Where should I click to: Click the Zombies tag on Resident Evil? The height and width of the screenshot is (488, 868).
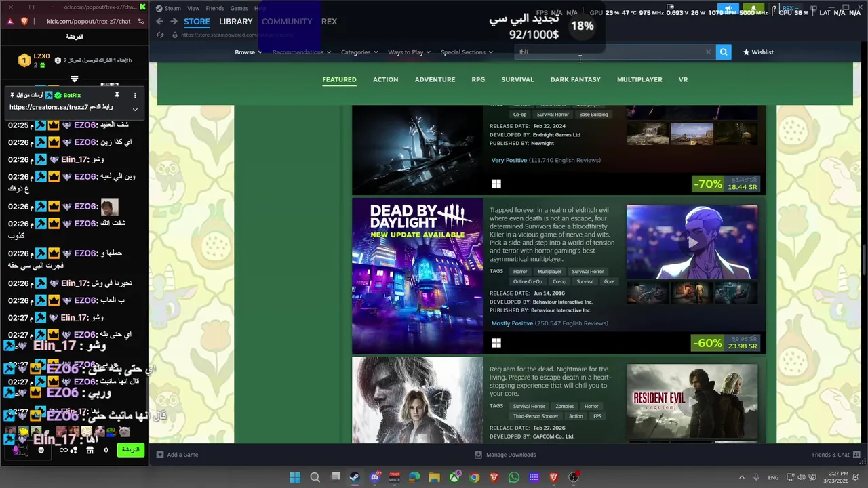(x=564, y=407)
